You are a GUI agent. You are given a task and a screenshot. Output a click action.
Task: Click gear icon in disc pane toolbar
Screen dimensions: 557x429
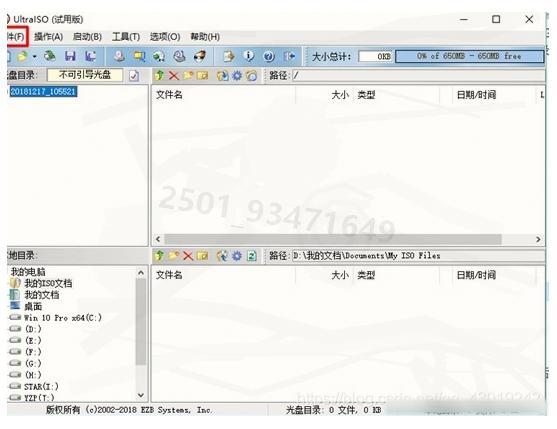point(237,75)
